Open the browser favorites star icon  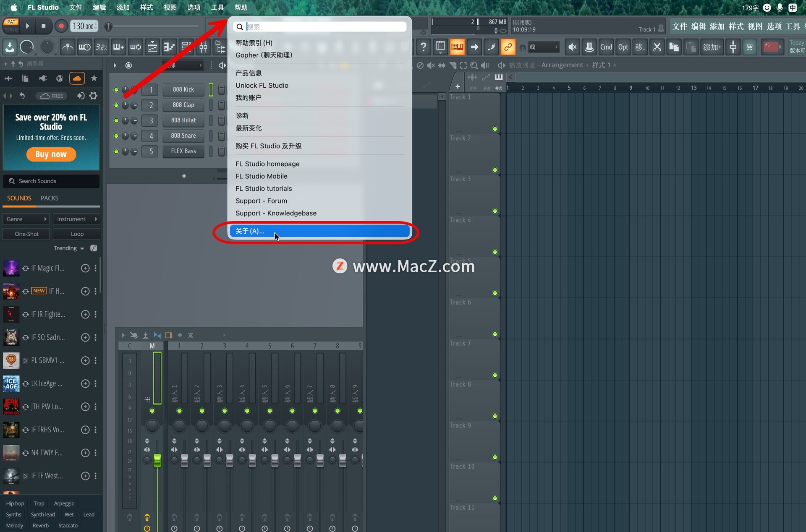click(x=94, y=78)
